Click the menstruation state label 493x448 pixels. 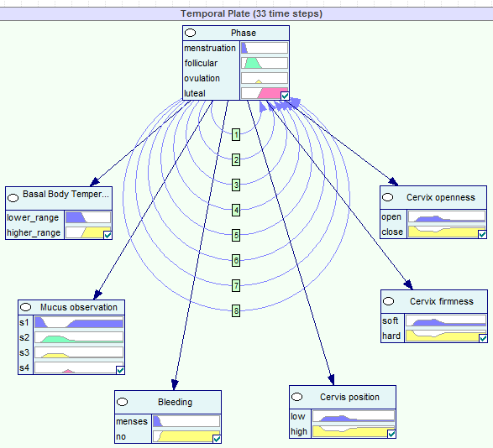pos(210,48)
